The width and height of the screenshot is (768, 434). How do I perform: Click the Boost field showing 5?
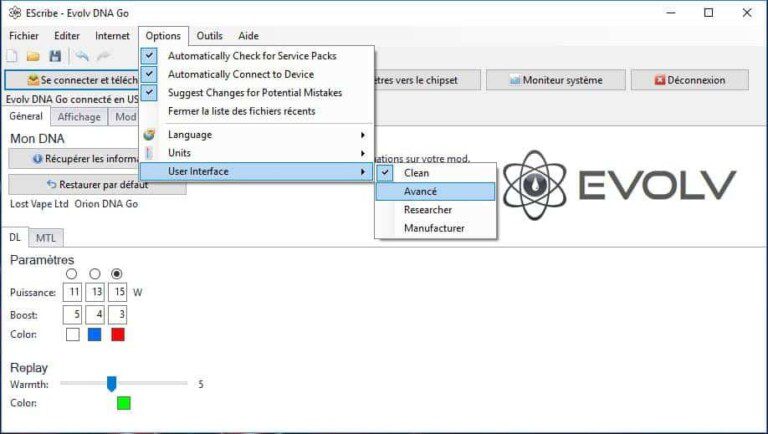[72, 314]
